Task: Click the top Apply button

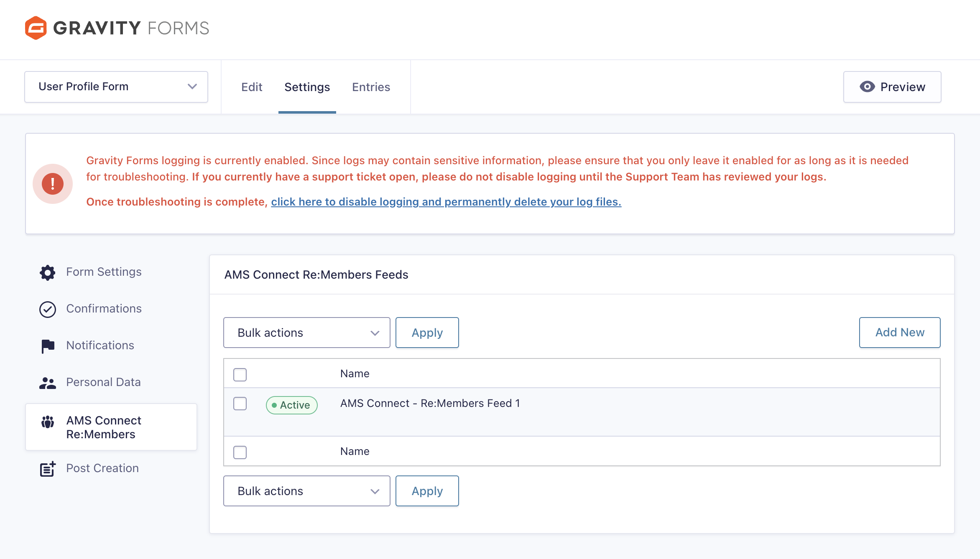Action: coord(427,333)
